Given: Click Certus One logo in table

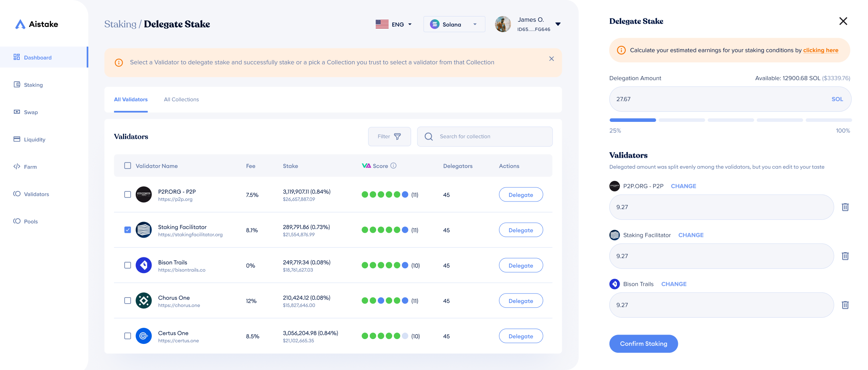Looking at the screenshot, I should [143, 336].
